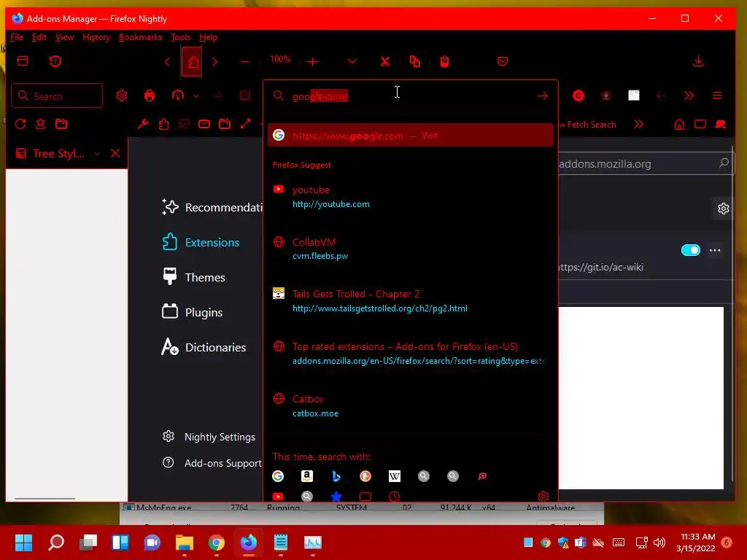The image size is (747, 560).
Task: Open Add-ons Support link
Action: tap(212, 463)
